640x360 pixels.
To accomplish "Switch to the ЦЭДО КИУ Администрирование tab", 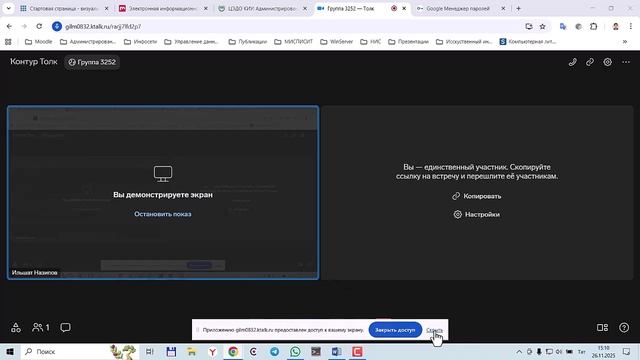I will (261, 8).
